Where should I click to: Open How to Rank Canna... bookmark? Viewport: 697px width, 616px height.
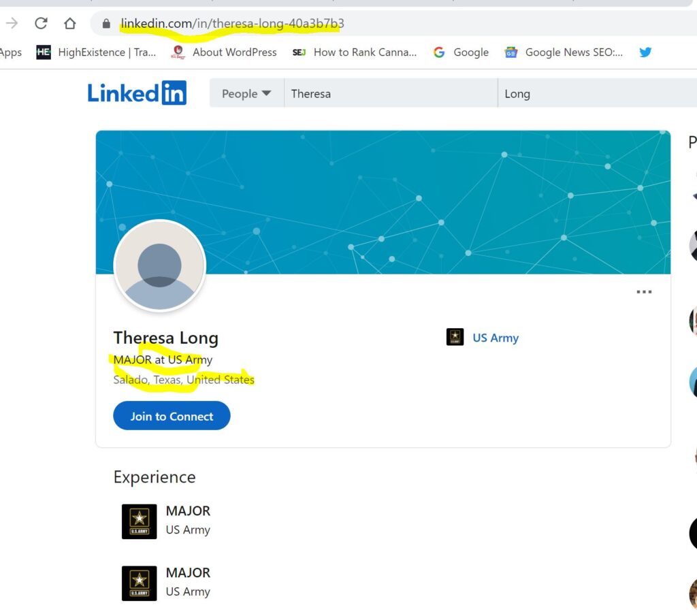[x=355, y=52]
